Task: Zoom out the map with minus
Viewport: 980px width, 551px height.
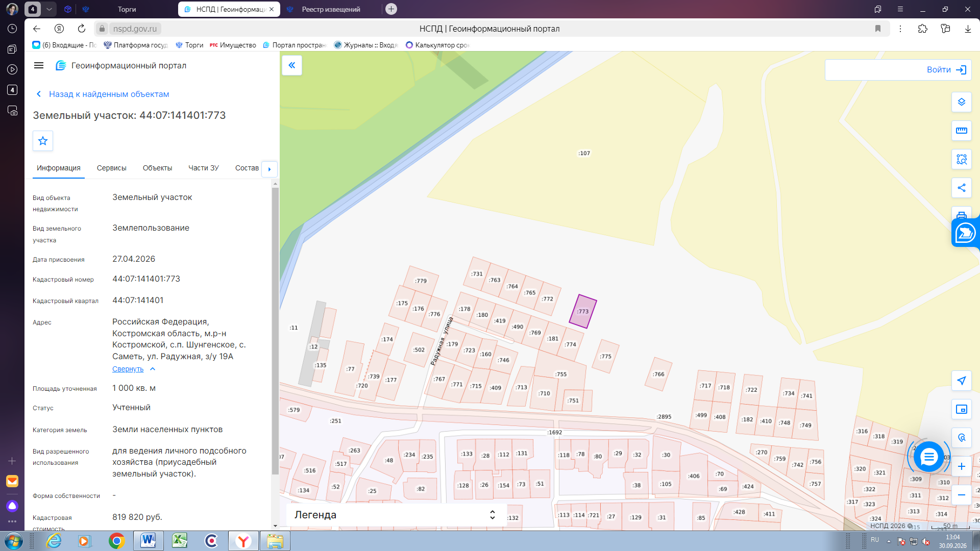Action: pyautogui.click(x=962, y=495)
